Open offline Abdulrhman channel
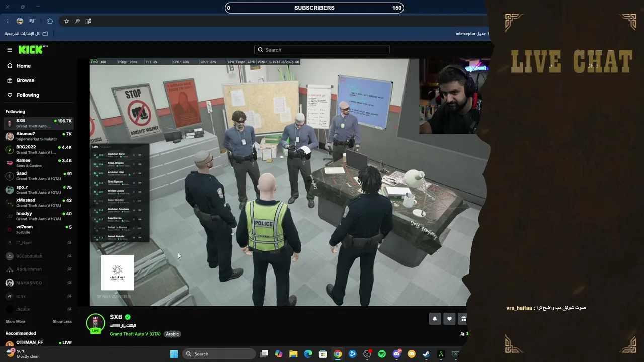 [x=39, y=269]
